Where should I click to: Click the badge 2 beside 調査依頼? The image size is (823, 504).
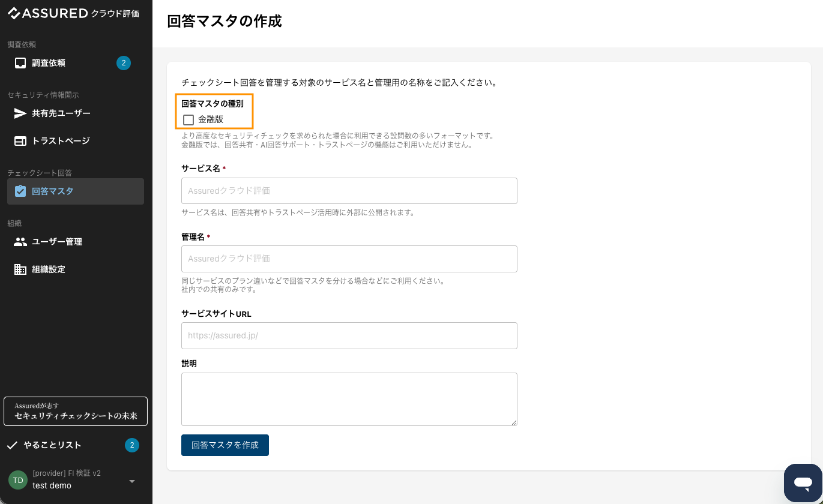[x=124, y=63]
